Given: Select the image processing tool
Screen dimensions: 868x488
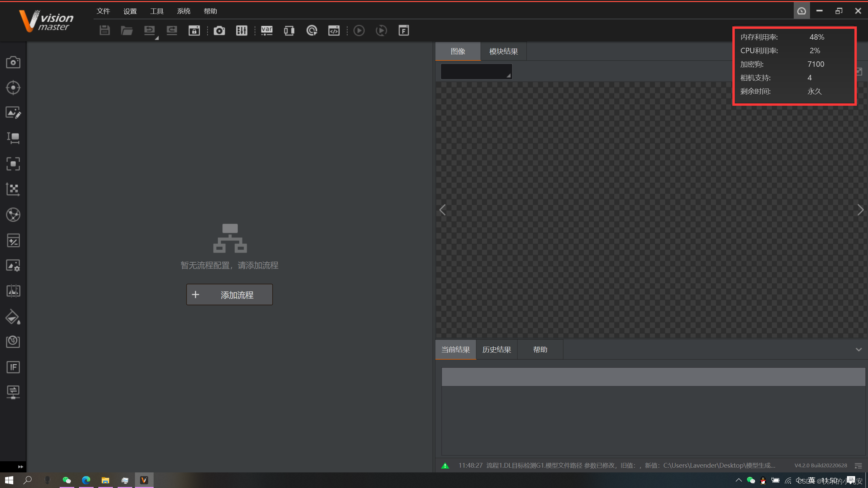Looking at the screenshot, I should [x=13, y=113].
